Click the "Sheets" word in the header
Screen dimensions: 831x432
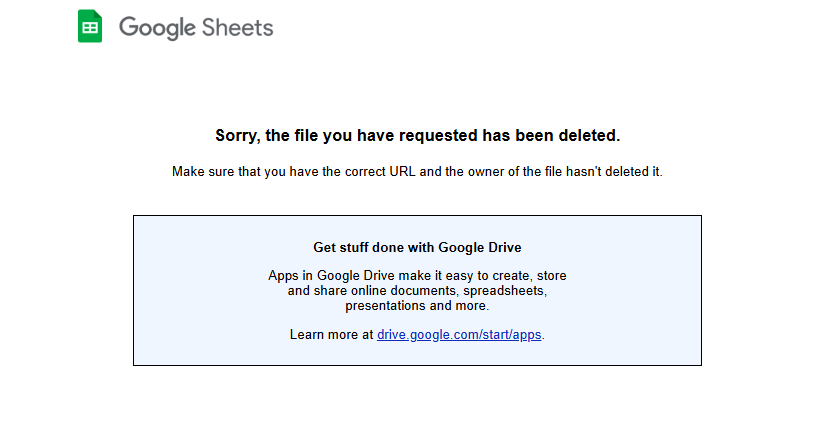tap(237, 27)
